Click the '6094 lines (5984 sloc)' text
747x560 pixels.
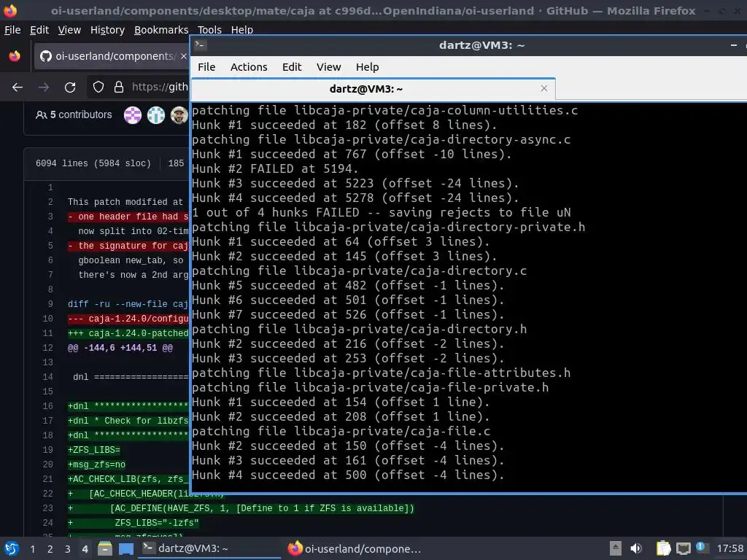tap(93, 163)
